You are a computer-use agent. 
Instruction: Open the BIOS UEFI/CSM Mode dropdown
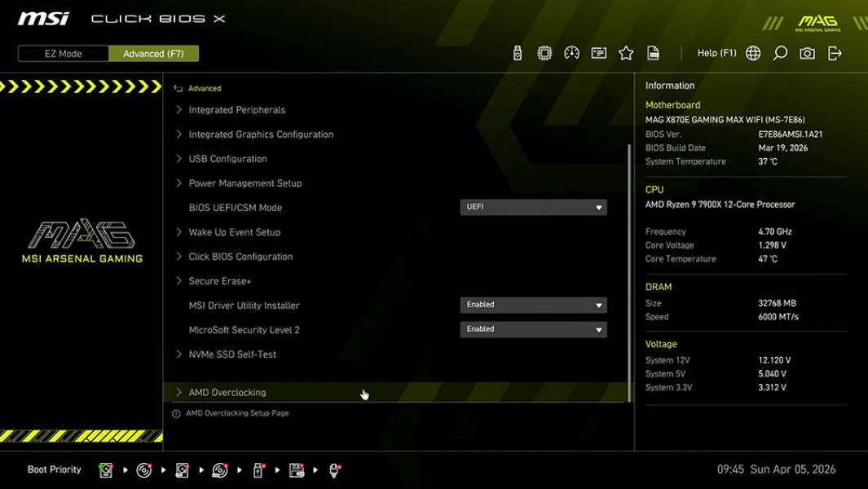(533, 206)
